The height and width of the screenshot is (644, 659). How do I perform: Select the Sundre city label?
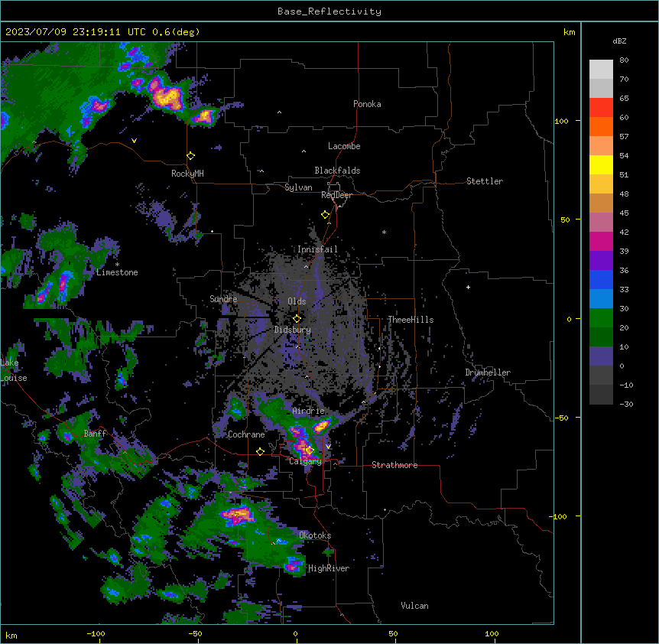pos(223,299)
